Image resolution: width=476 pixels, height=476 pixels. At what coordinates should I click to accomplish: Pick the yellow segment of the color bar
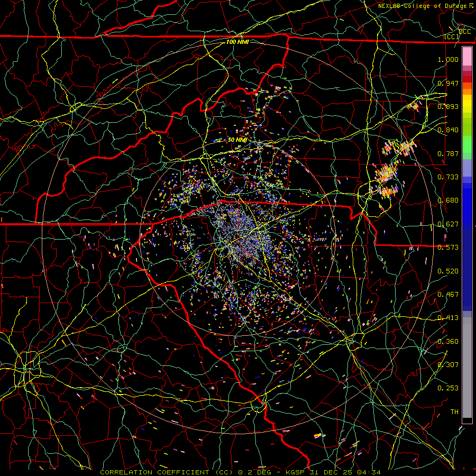point(467,104)
